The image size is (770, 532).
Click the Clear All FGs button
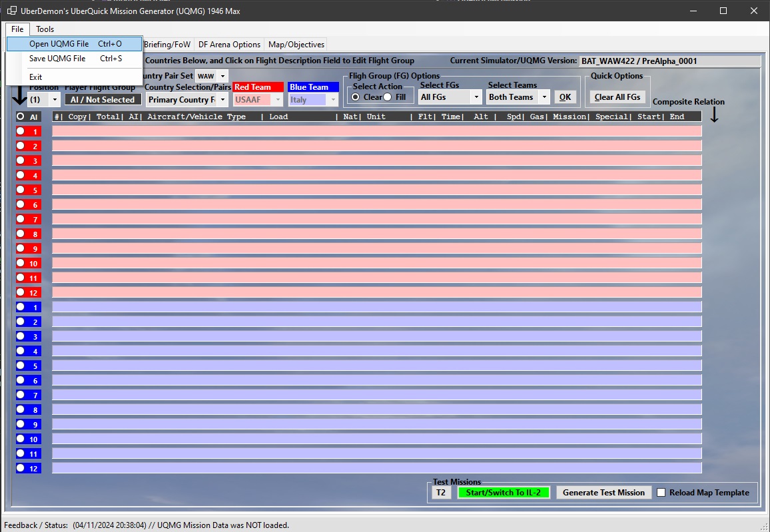coord(617,97)
